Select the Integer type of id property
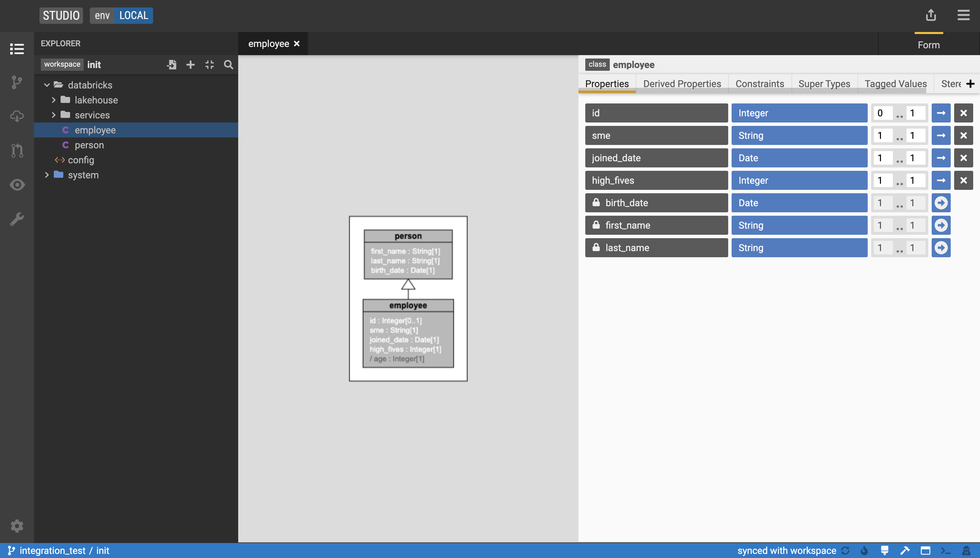980x558 pixels. [799, 113]
